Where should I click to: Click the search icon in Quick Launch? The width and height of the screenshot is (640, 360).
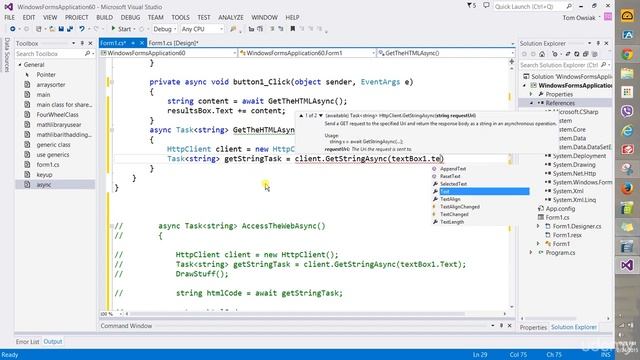tap(569, 6)
